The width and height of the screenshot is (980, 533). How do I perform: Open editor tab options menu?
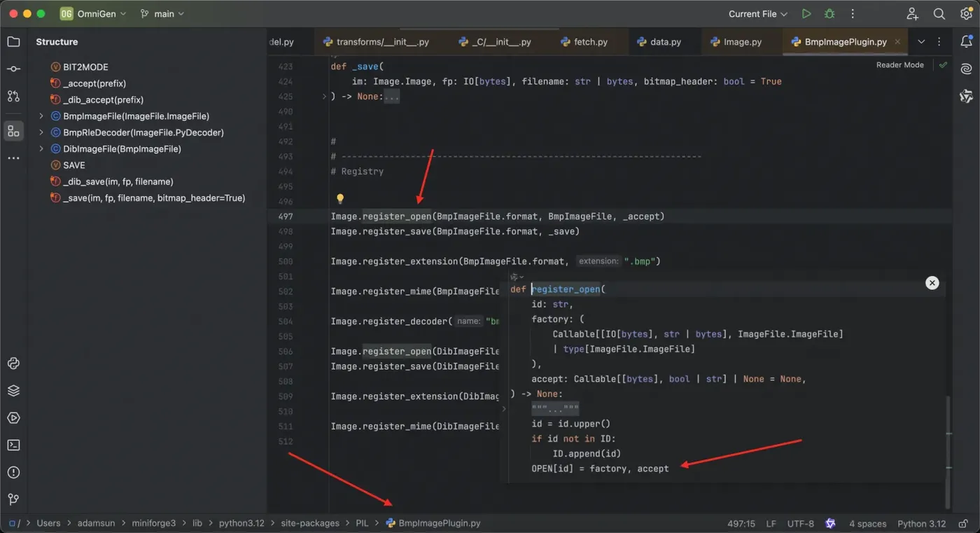pyautogui.click(x=939, y=42)
